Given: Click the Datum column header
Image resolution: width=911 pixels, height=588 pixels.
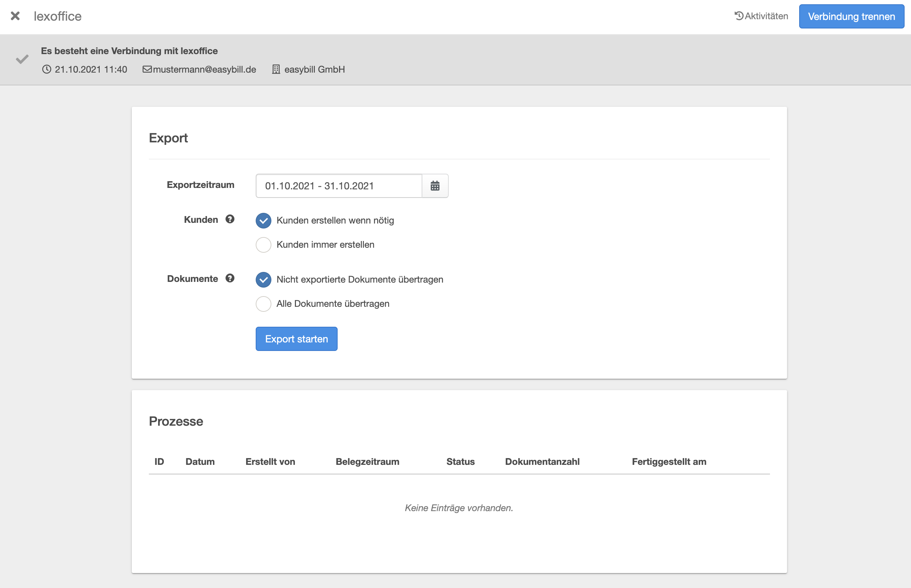Looking at the screenshot, I should click(x=200, y=462).
